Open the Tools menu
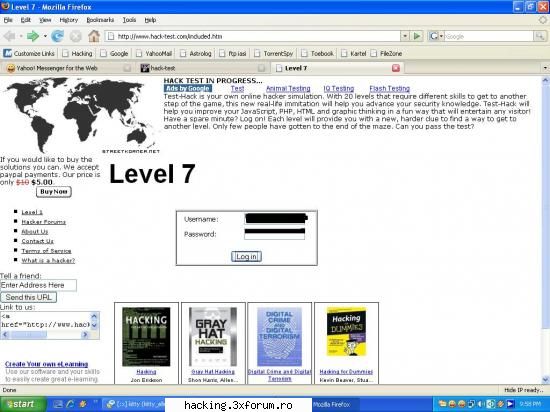The width and height of the screenshot is (550, 412). (x=129, y=20)
